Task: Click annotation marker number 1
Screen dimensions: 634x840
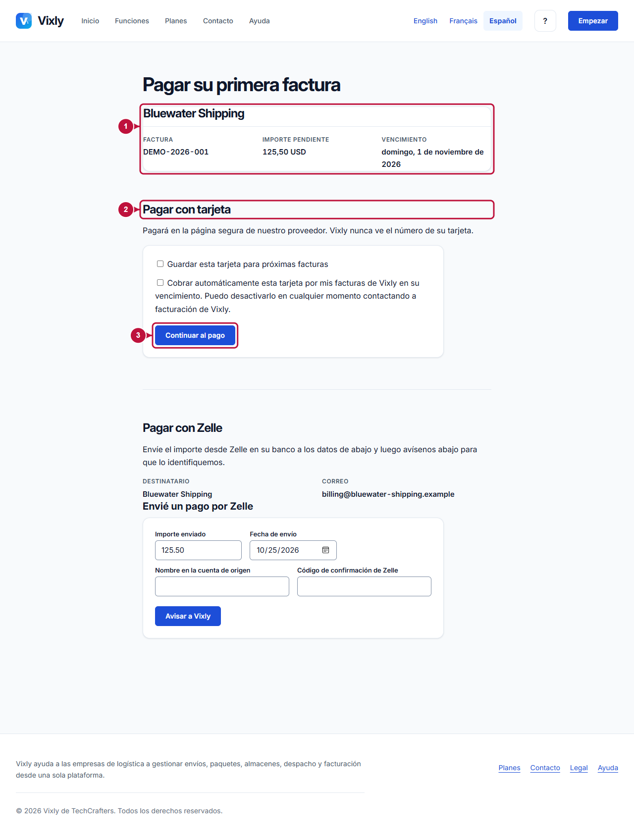Action: 126,126
